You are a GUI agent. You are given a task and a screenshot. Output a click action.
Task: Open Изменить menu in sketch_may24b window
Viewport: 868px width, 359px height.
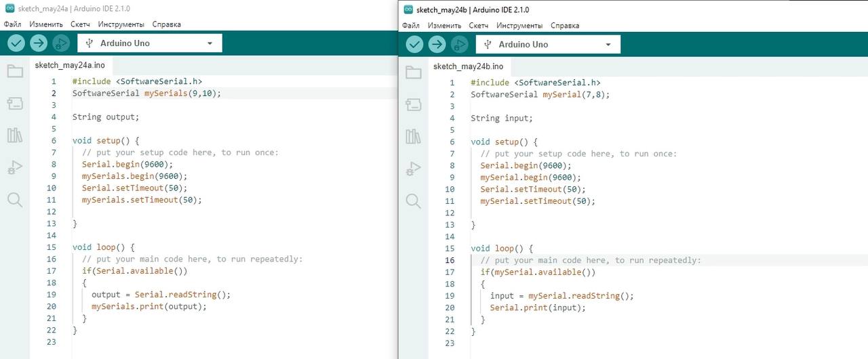tap(445, 26)
